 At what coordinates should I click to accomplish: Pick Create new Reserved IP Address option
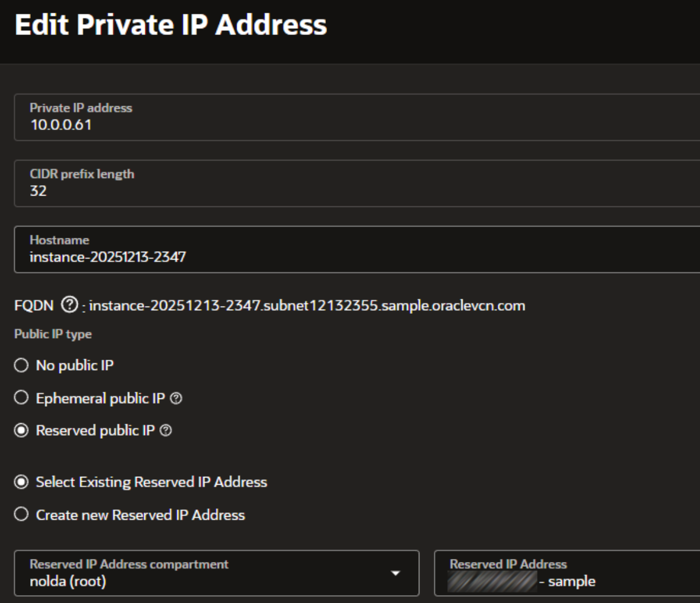click(x=21, y=514)
